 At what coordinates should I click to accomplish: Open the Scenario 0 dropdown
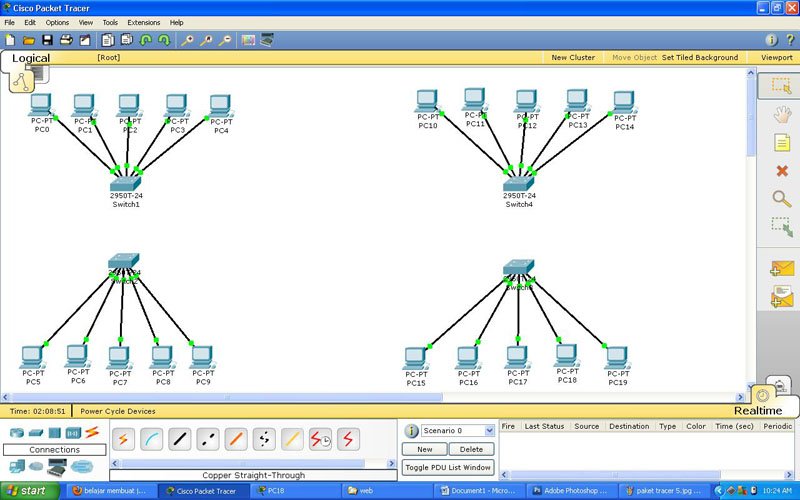tap(458, 431)
